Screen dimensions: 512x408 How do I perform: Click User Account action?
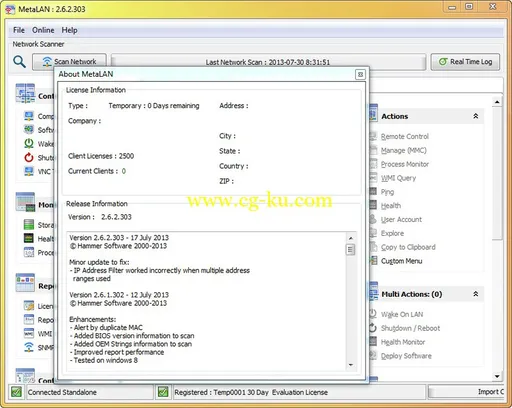(x=401, y=219)
